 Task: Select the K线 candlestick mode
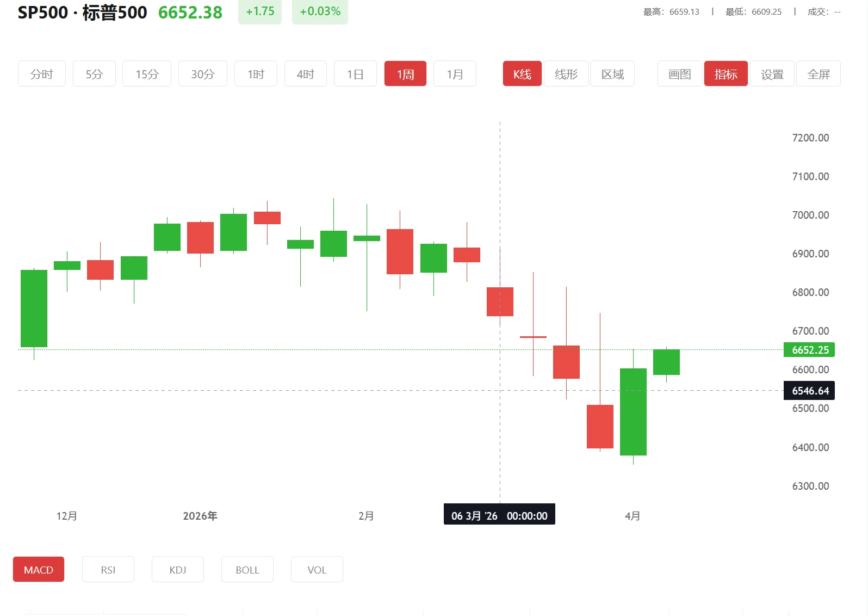[522, 74]
